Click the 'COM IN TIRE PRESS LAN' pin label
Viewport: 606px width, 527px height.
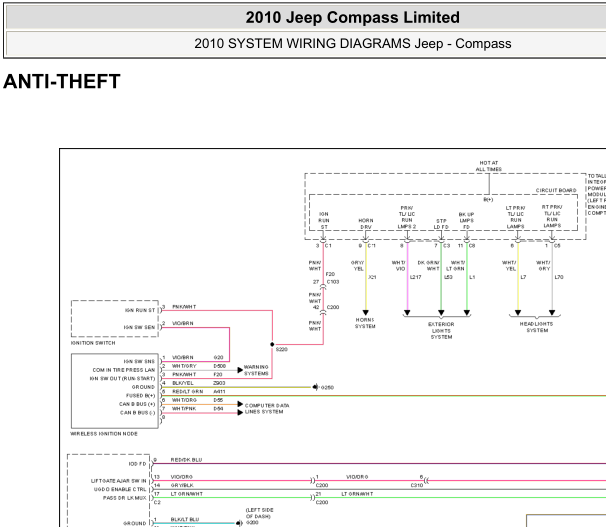coord(124,370)
